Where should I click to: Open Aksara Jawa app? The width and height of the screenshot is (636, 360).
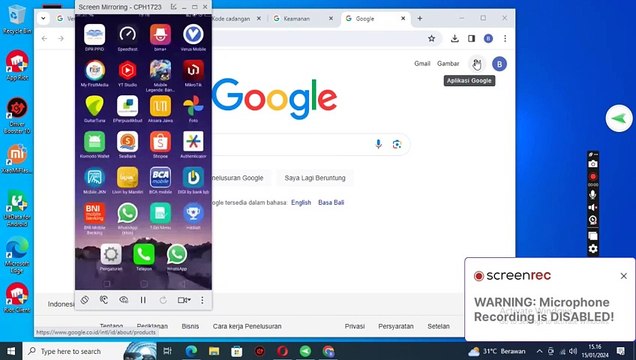click(160, 106)
